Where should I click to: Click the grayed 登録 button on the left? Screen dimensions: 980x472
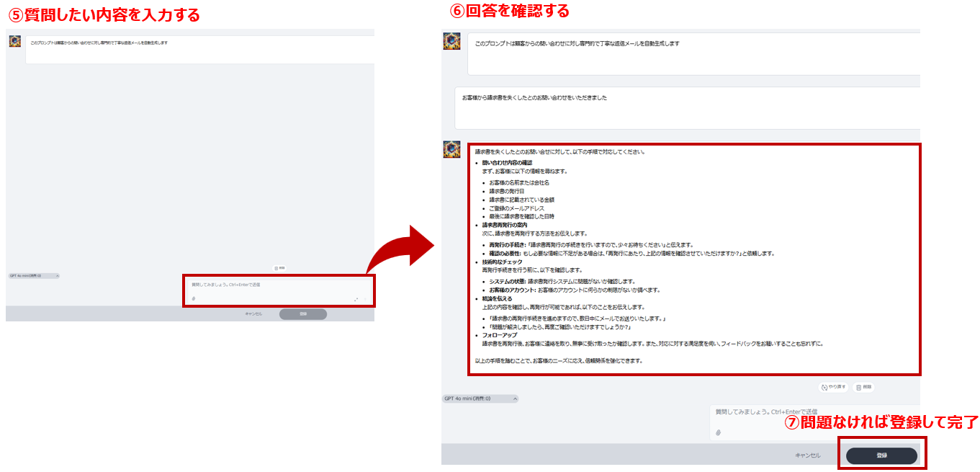302,313
